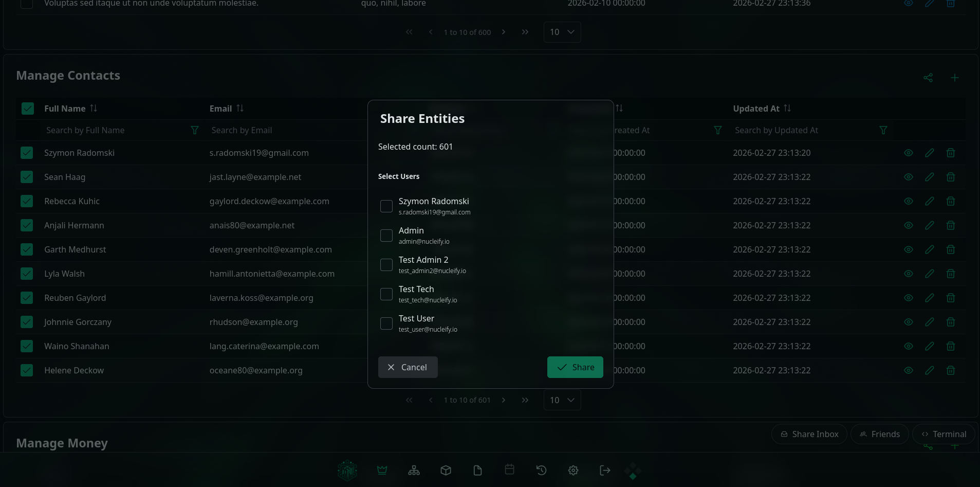The image size is (980, 487).
Task: Toggle Updated At column sorting
Action: (x=787, y=108)
